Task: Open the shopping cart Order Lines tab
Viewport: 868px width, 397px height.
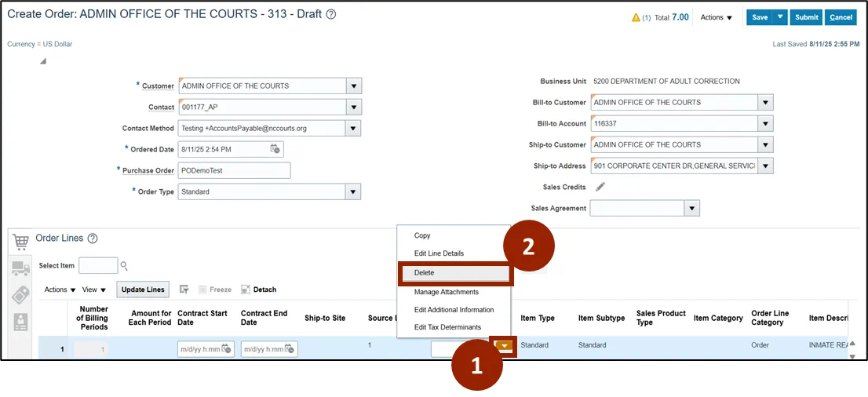Action: 20,242
